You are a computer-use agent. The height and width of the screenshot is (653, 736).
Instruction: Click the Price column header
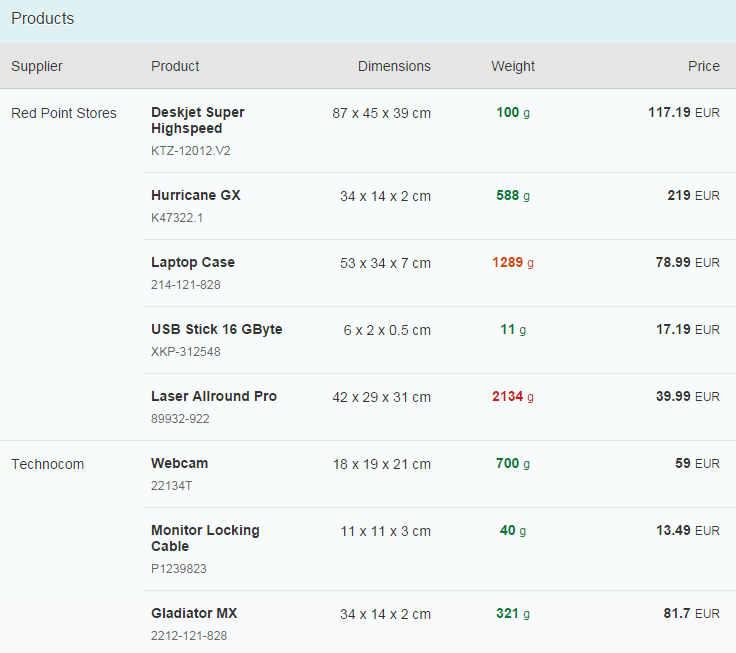click(704, 66)
